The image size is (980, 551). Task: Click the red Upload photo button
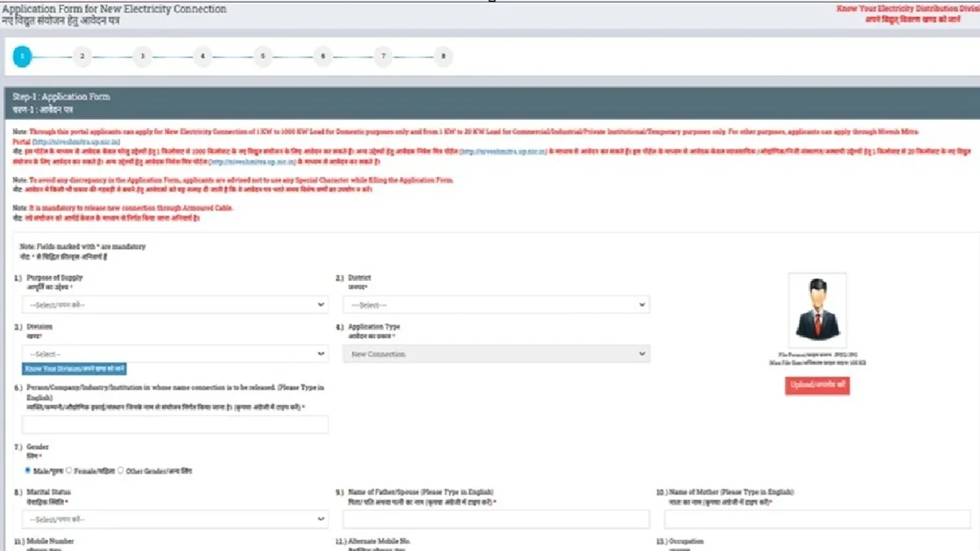pyautogui.click(x=817, y=386)
